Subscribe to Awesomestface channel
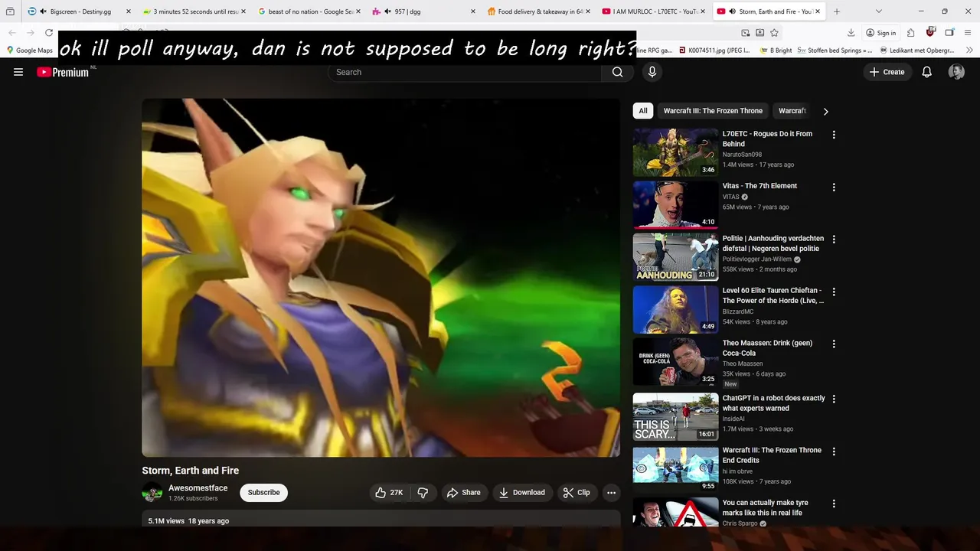980x551 pixels. (263, 493)
